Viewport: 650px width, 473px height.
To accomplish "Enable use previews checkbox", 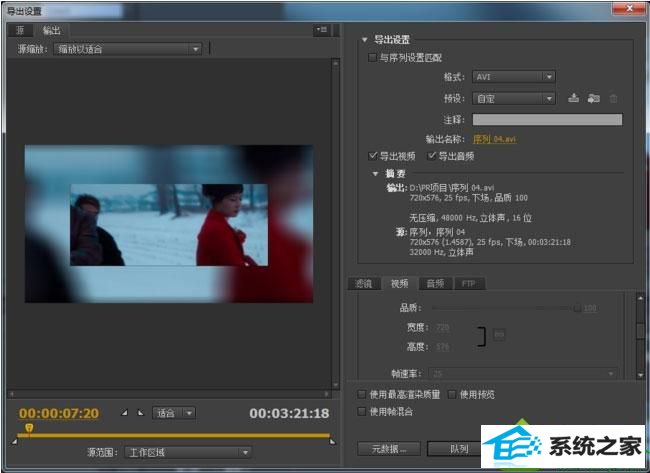I will [x=452, y=394].
